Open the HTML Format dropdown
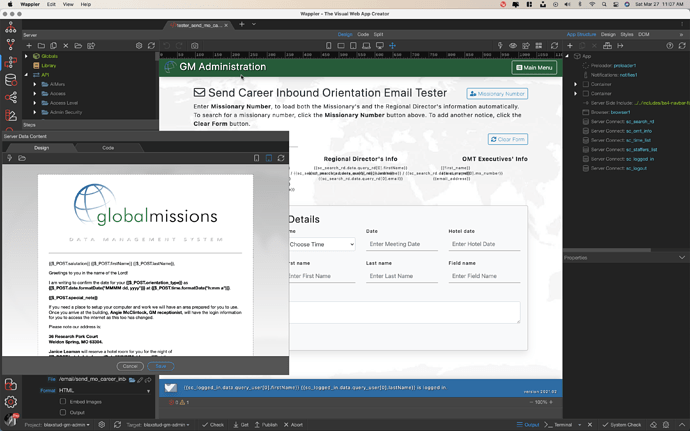 pos(105,390)
